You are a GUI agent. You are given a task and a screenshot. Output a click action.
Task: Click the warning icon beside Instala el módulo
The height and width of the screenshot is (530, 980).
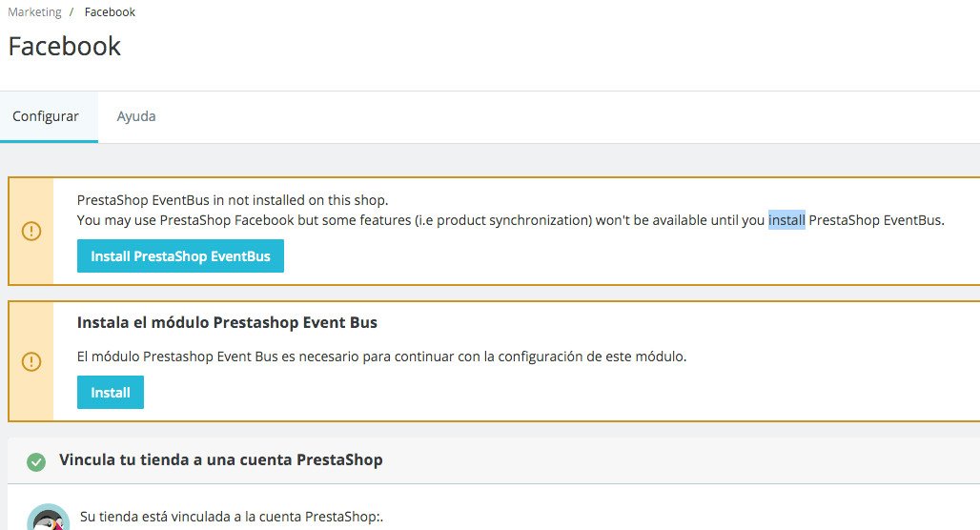click(x=31, y=361)
